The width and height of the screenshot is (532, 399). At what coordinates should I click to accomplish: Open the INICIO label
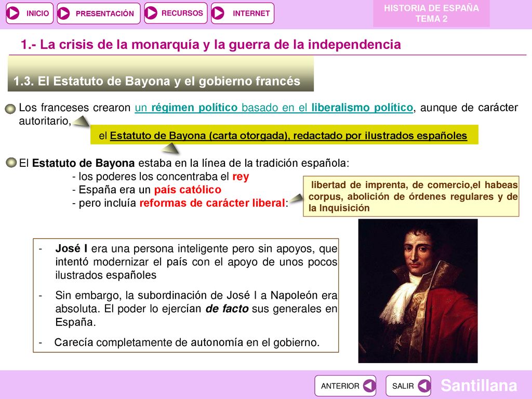(37, 13)
